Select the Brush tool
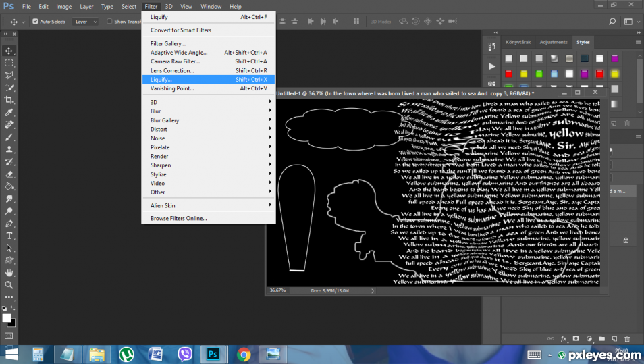This screenshot has height=364, width=644. coord(9,137)
